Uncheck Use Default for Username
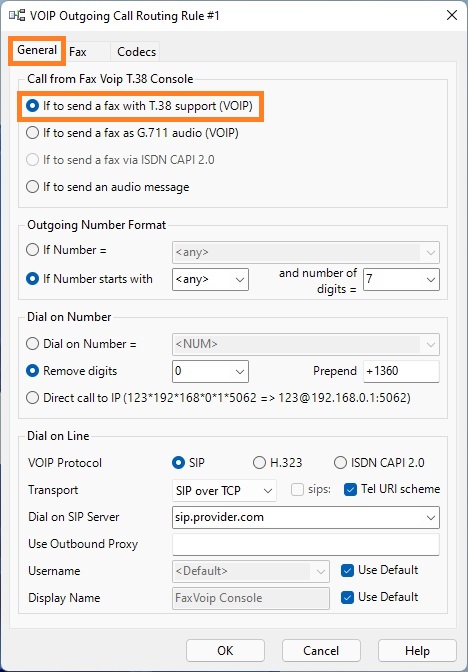Screen dimensions: 468x672 pyautogui.click(x=347, y=570)
